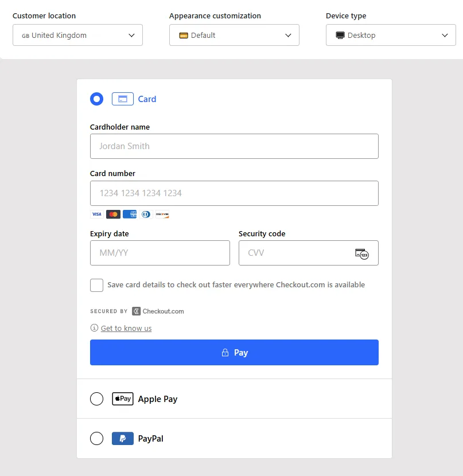Click the Mastercard logo icon
This screenshot has height=476, width=463.
click(113, 214)
